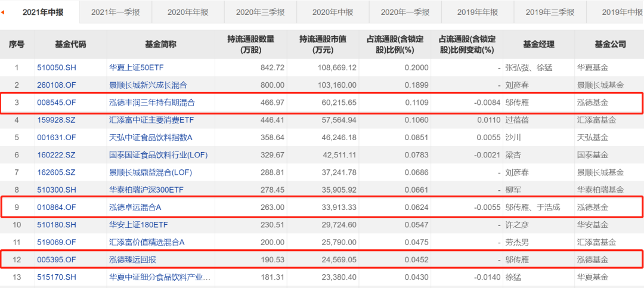
Task: Open the 泓德丰润三年持有期混合 fund link
Action: [x=151, y=103]
